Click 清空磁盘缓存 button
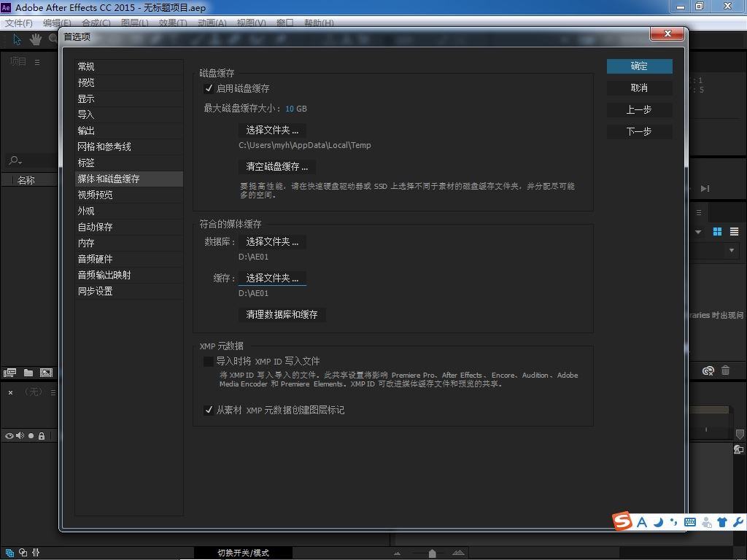The height and width of the screenshot is (560, 747). [276, 167]
